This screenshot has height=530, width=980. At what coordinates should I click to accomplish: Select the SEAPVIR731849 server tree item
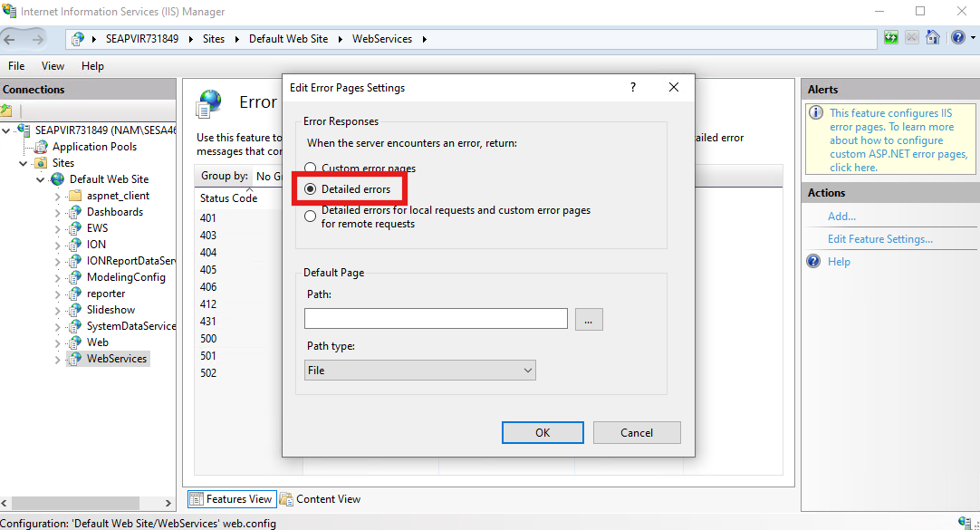(x=106, y=130)
